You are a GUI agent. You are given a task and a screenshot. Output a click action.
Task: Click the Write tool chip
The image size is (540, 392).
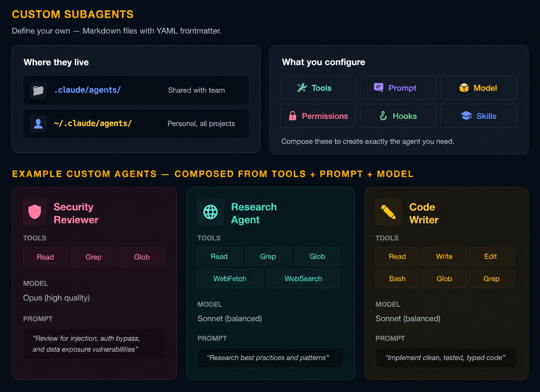[445, 256]
